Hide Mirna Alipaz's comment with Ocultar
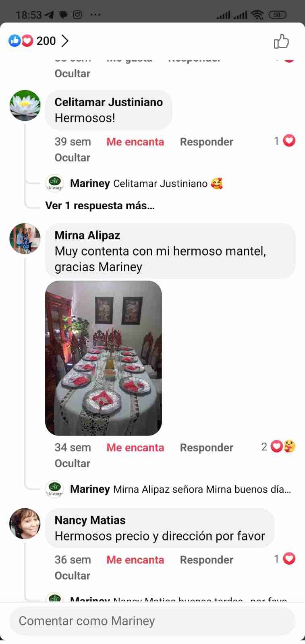This screenshot has height=644, width=305. [x=73, y=463]
